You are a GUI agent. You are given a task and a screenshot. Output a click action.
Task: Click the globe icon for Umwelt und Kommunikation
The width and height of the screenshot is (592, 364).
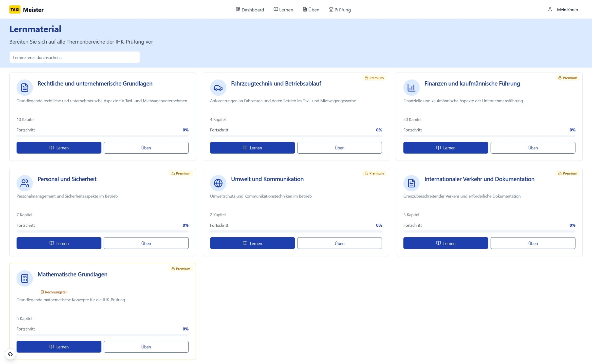(x=218, y=183)
